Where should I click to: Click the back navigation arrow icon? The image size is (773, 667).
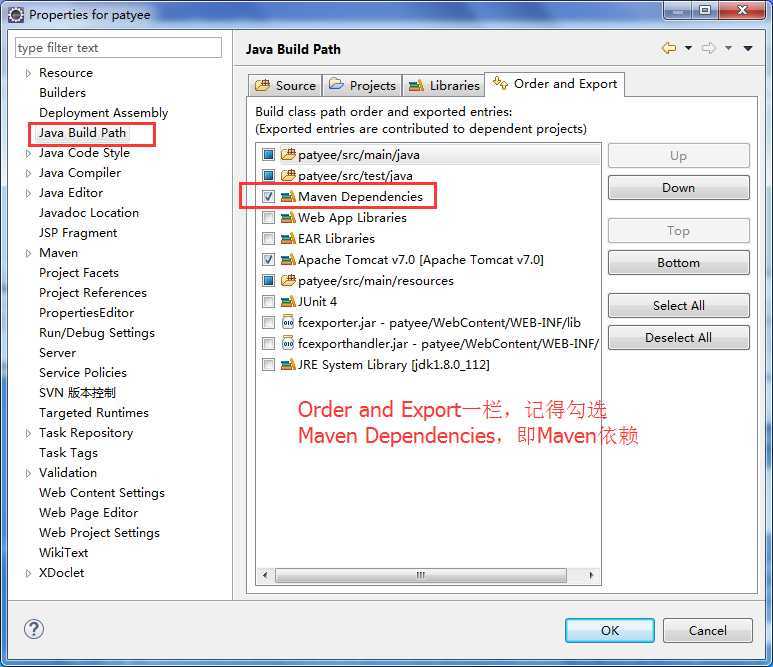669,48
